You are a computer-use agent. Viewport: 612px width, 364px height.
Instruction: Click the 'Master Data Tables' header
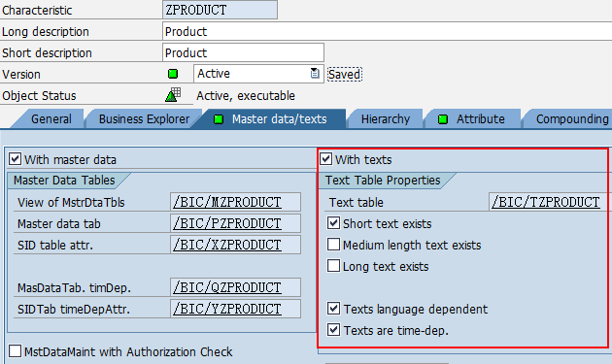(x=64, y=181)
